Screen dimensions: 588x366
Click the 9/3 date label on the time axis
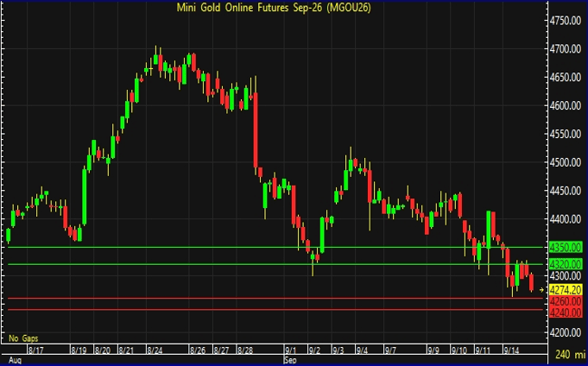point(338,350)
